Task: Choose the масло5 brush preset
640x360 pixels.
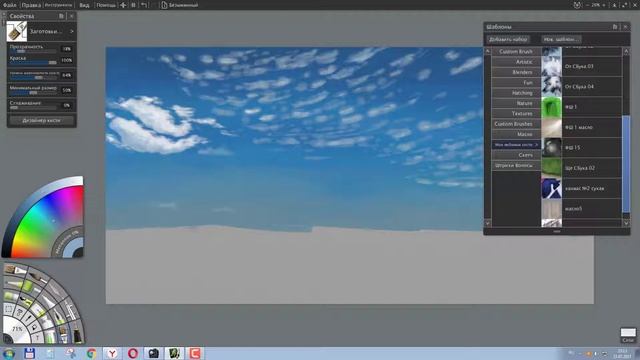Action: (582, 209)
